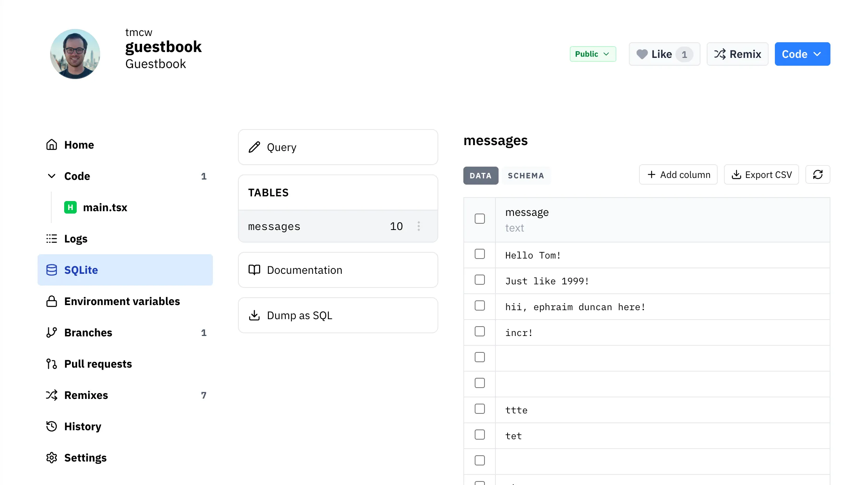This screenshot has height=485, width=868.
Task: Click the History clock icon in sidebar
Action: pos(51,426)
